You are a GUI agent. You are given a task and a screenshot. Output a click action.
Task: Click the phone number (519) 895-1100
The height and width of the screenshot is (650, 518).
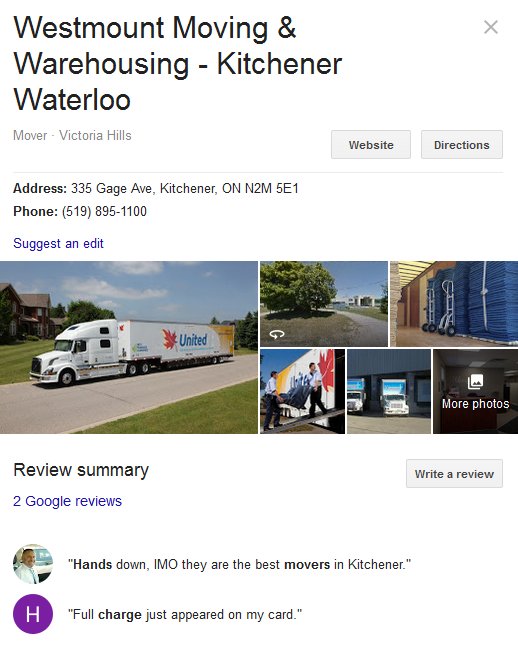[104, 211]
